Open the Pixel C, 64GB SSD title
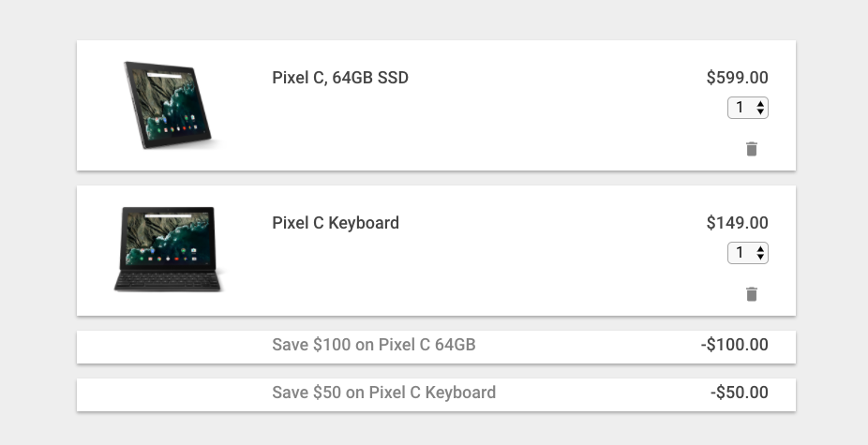 coord(340,78)
